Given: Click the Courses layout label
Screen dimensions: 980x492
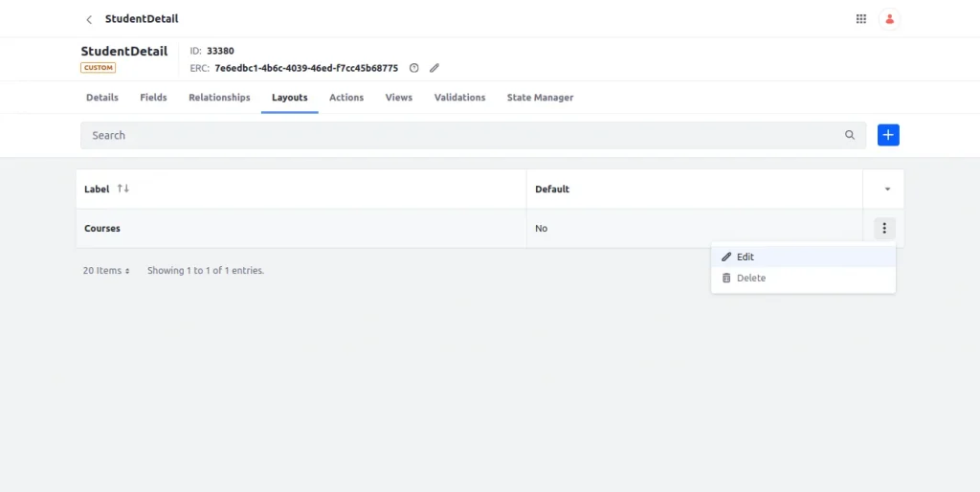Looking at the screenshot, I should [102, 229].
